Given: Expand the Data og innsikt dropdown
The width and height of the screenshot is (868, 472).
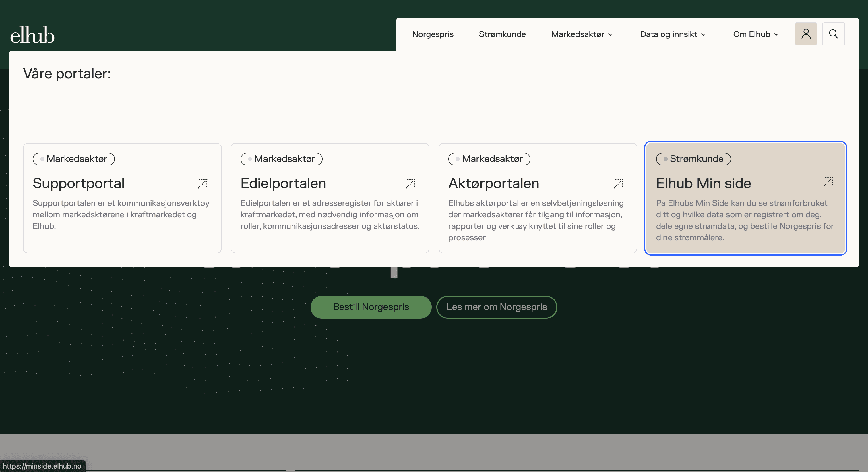Looking at the screenshot, I should tap(673, 34).
